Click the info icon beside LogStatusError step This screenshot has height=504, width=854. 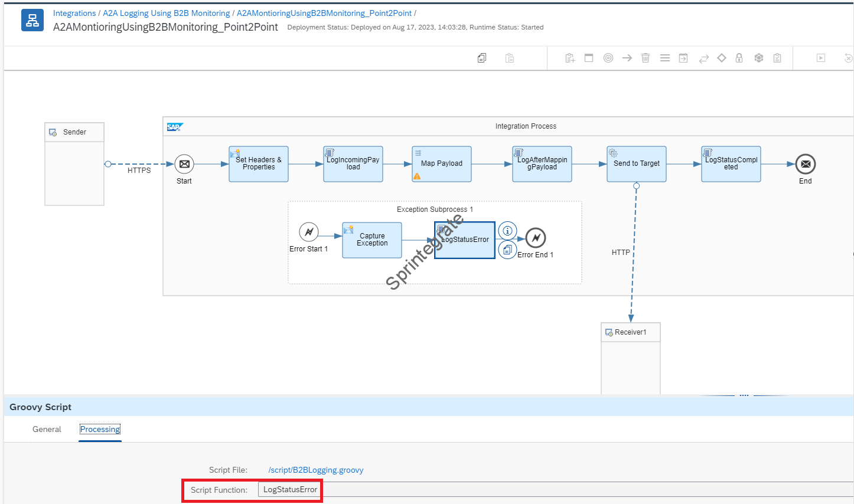pyautogui.click(x=507, y=231)
